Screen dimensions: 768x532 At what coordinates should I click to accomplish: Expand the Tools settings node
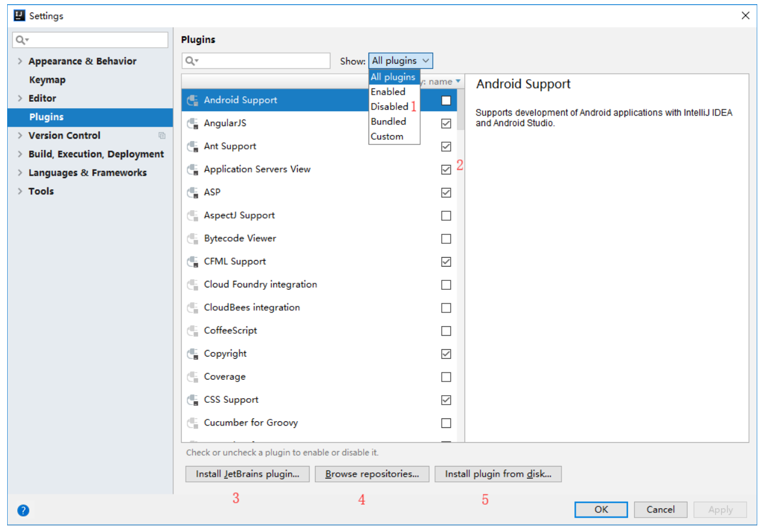(x=20, y=191)
